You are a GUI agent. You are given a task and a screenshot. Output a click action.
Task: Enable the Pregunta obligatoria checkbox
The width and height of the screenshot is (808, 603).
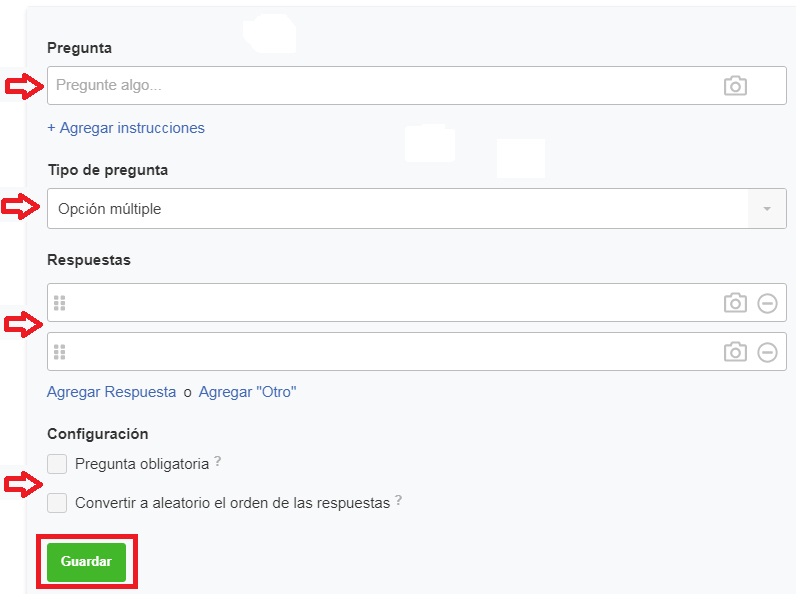[x=57, y=464]
